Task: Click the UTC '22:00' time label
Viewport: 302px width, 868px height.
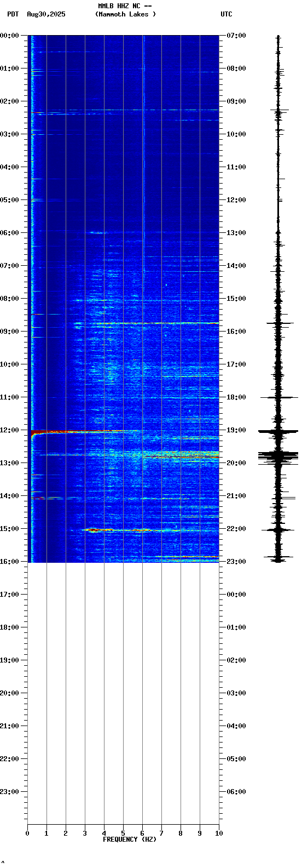Action: pos(236,529)
